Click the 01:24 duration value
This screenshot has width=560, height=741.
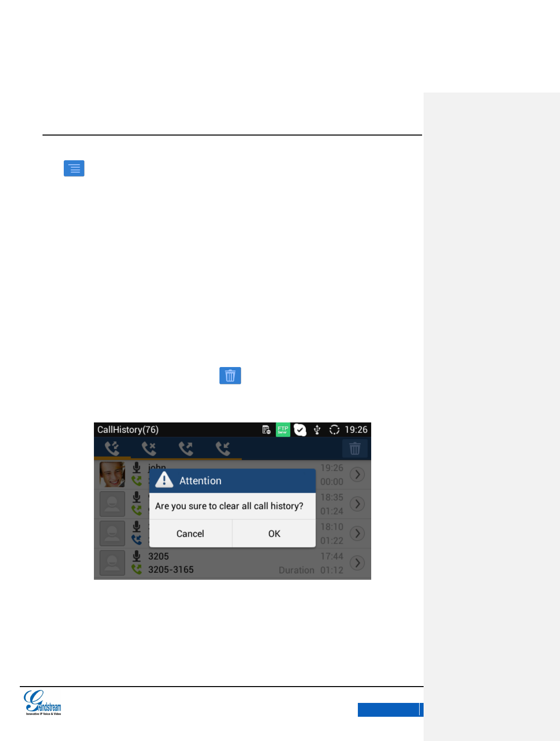click(332, 511)
